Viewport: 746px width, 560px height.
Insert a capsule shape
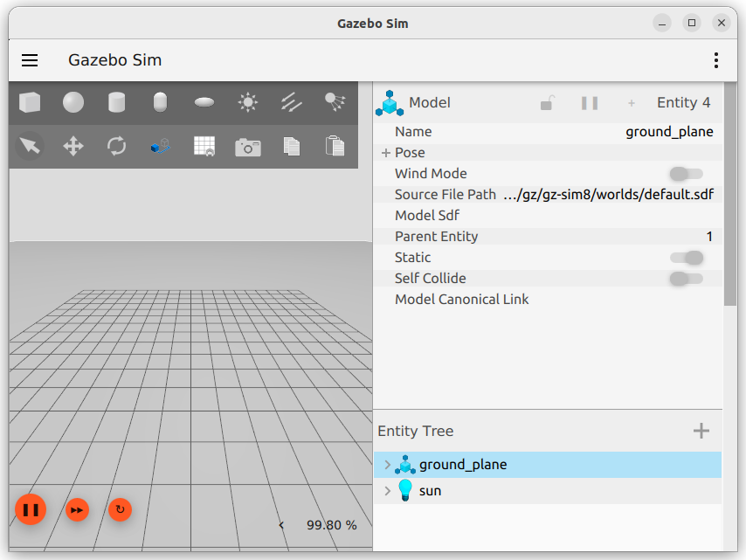(160, 103)
